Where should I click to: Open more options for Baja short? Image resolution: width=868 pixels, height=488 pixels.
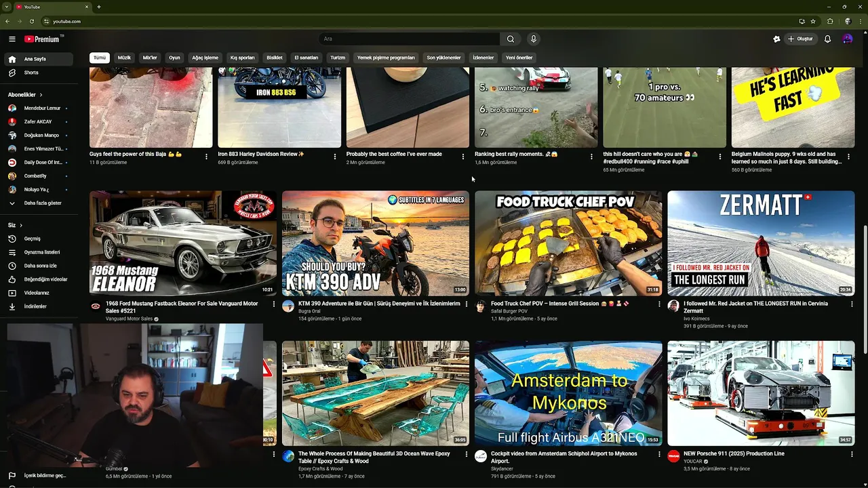point(206,157)
